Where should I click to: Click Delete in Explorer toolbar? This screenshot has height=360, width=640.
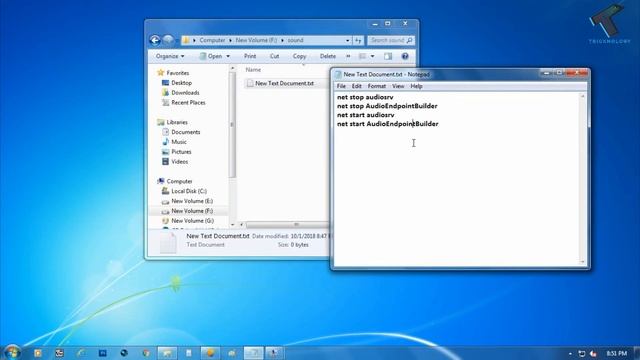coord(328,56)
